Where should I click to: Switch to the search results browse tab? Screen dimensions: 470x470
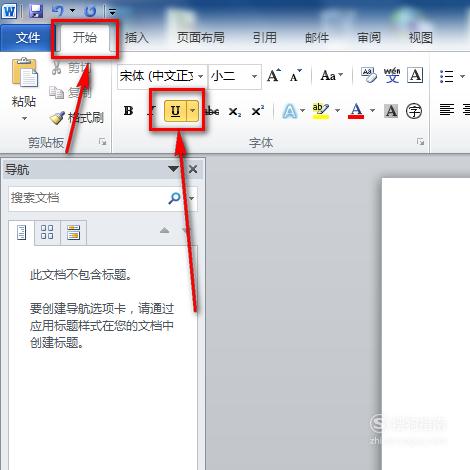point(73,232)
